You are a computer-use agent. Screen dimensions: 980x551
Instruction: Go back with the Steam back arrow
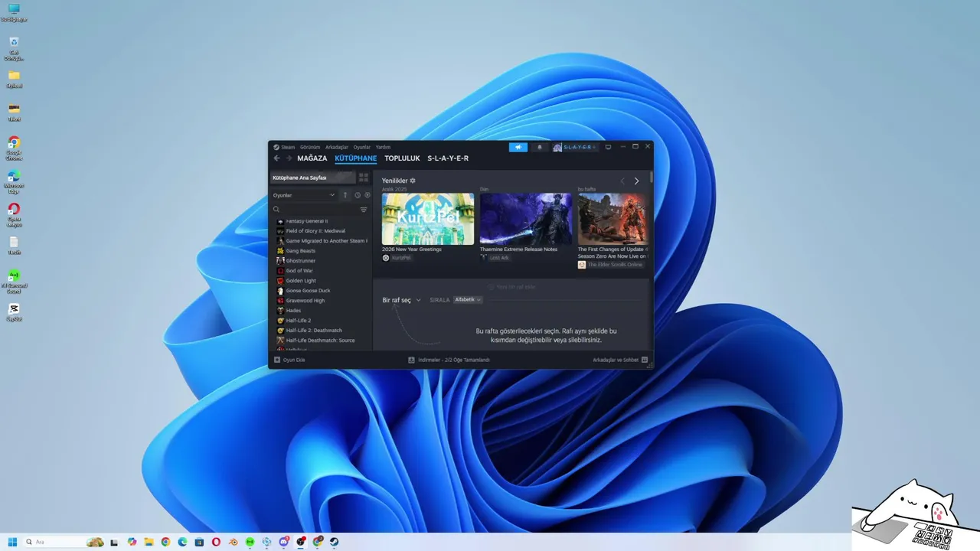point(277,158)
